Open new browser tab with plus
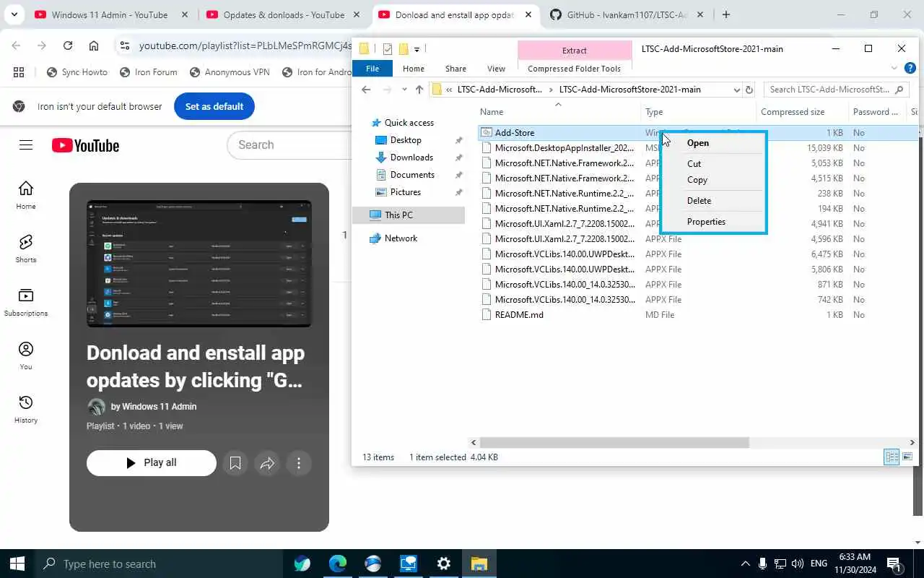This screenshot has width=924, height=578. [726, 14]
